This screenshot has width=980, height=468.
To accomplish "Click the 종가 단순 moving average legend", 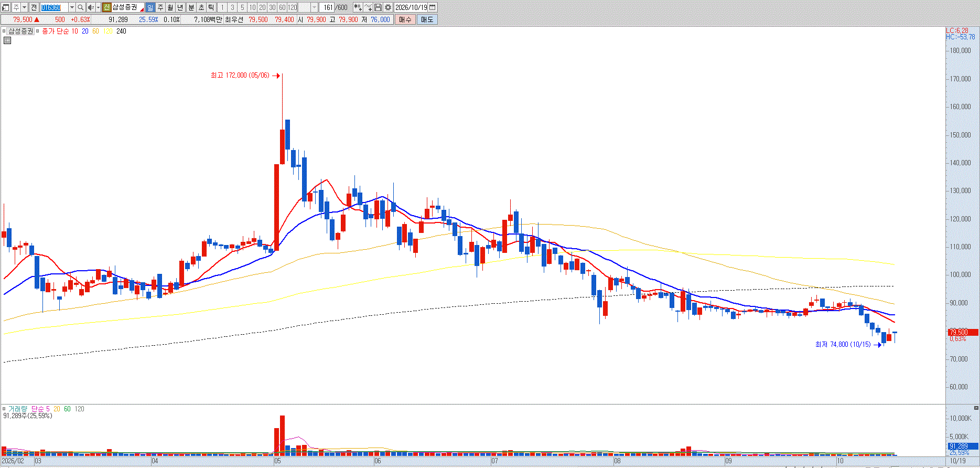I will point(56,31).
